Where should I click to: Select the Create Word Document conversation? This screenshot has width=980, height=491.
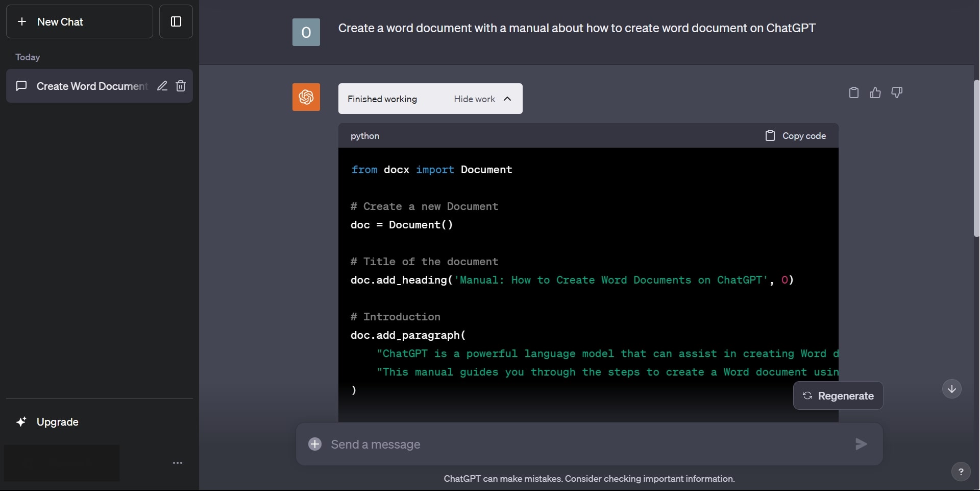(82, 86)
